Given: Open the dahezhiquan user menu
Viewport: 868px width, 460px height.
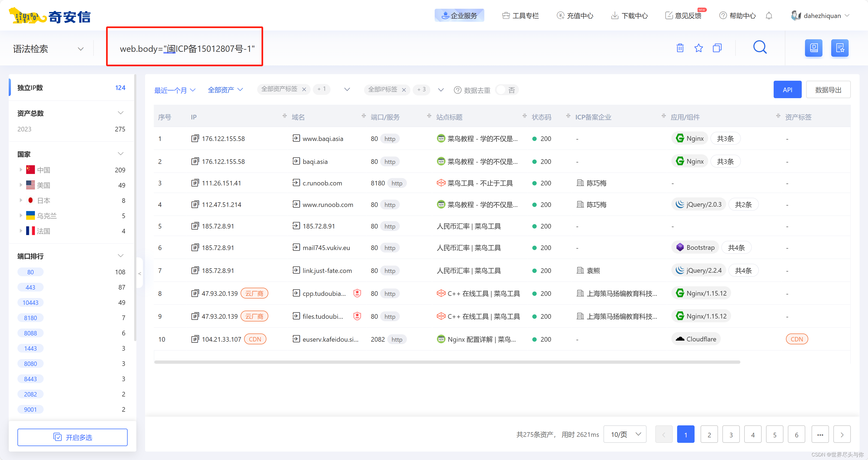Looking at the screenshot, I should (x=820, y=16).
